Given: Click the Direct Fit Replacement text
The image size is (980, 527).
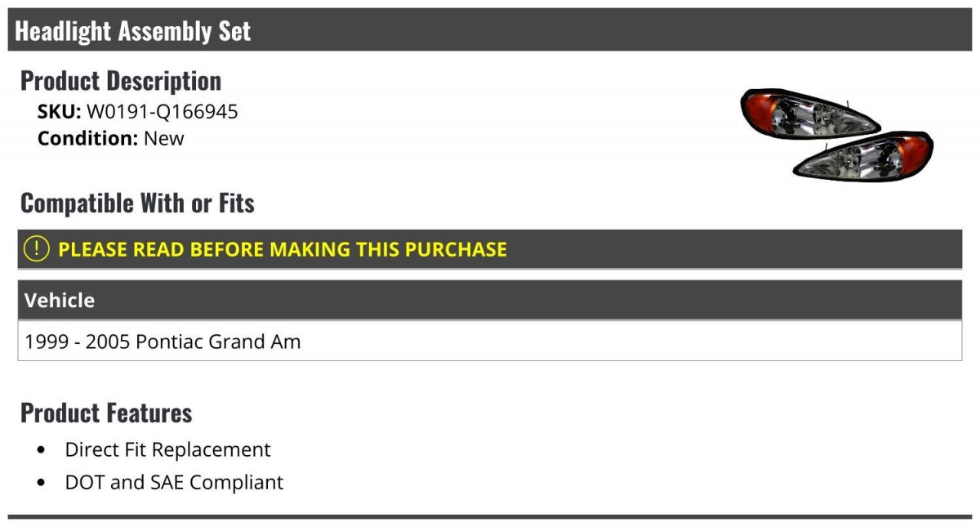Looking at the screenshot, I should [167, 450].
